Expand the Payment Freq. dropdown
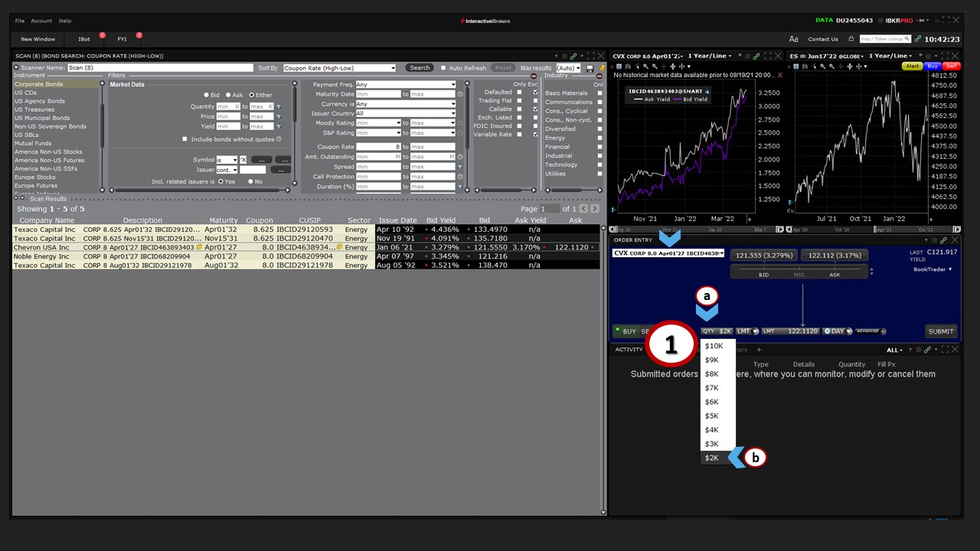 tap(405, 85)
